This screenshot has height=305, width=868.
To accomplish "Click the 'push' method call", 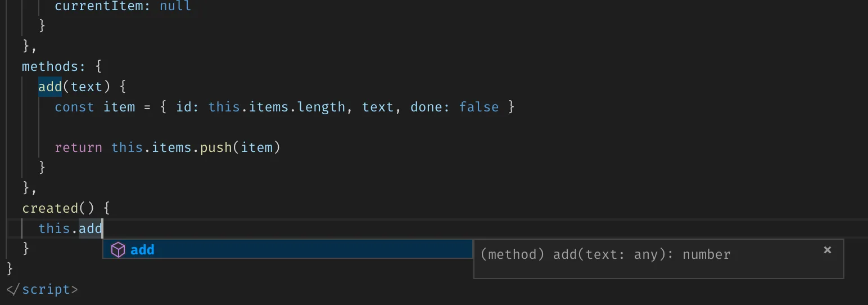I will (216, 147).
